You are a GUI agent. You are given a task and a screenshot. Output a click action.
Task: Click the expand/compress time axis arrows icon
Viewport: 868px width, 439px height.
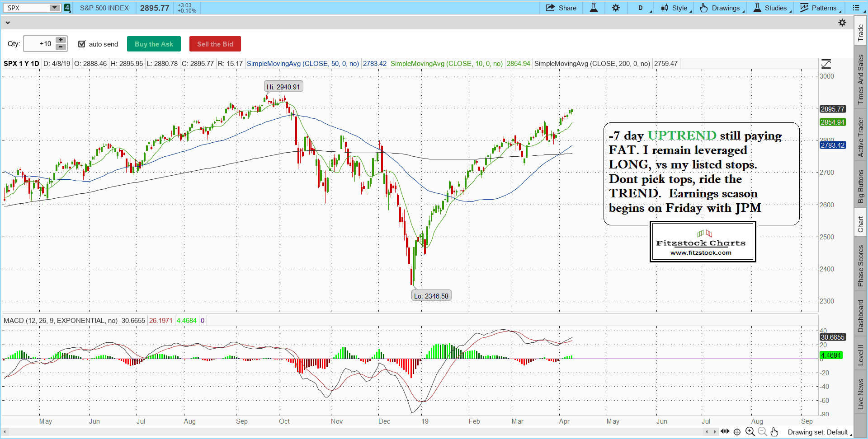click(725, 431)
